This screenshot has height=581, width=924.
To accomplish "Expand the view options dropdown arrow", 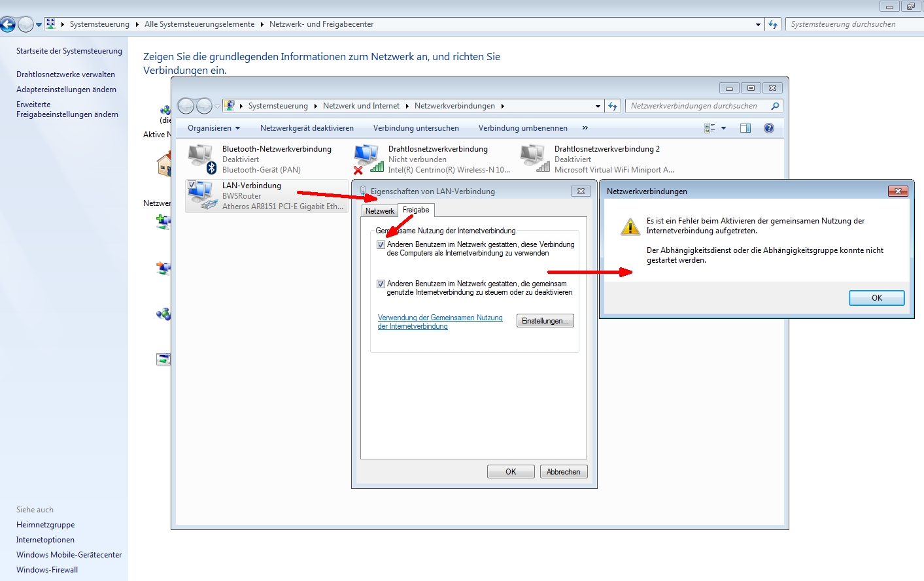I will coord(723,128).
